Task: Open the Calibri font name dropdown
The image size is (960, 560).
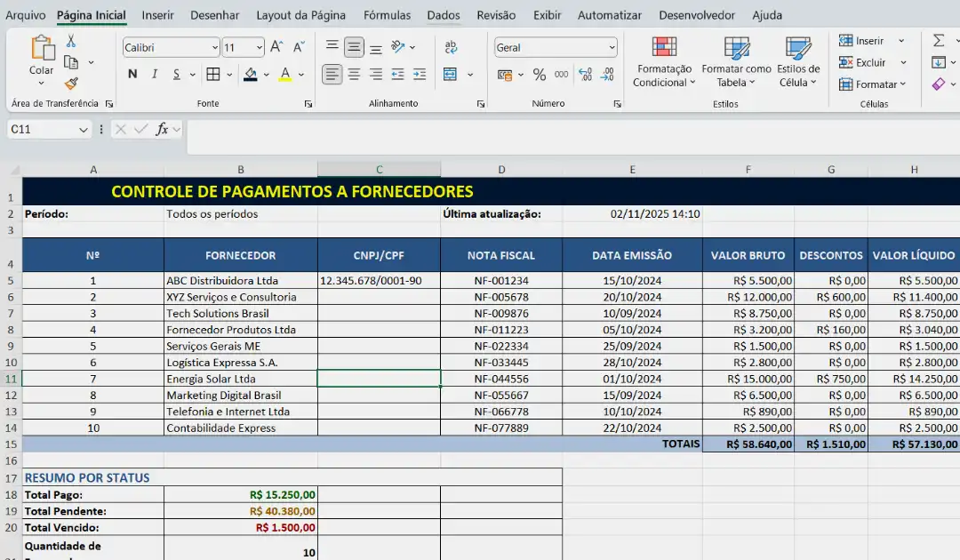Action: tap(171, 48)
